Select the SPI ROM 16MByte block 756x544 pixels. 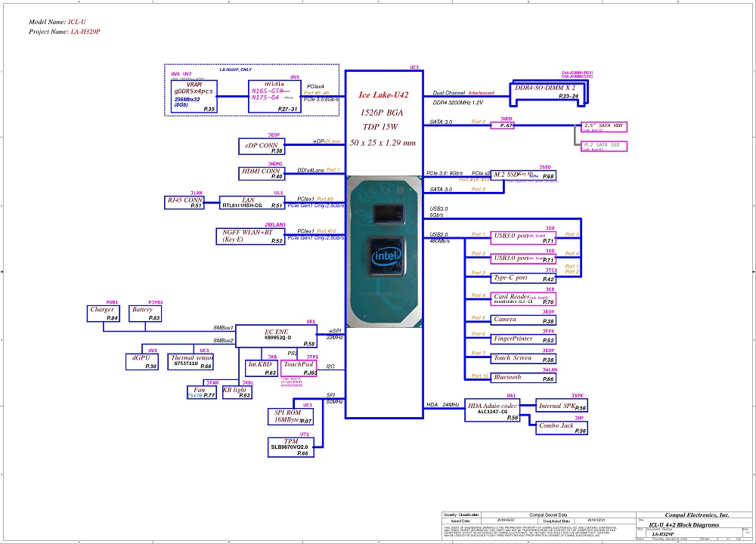[x=290, y=416]
